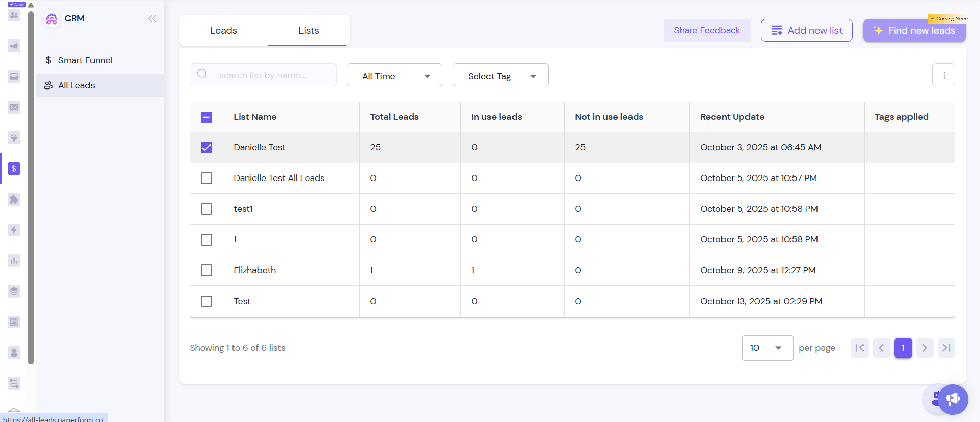
Task: Switch to the Leads tab
Action: point(223,31)
